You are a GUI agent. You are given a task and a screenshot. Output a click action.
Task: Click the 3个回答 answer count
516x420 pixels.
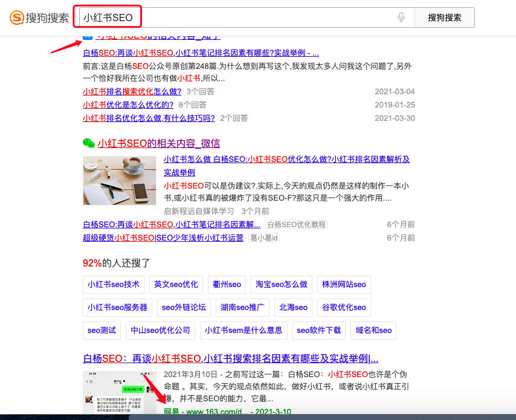pos(201,91)
